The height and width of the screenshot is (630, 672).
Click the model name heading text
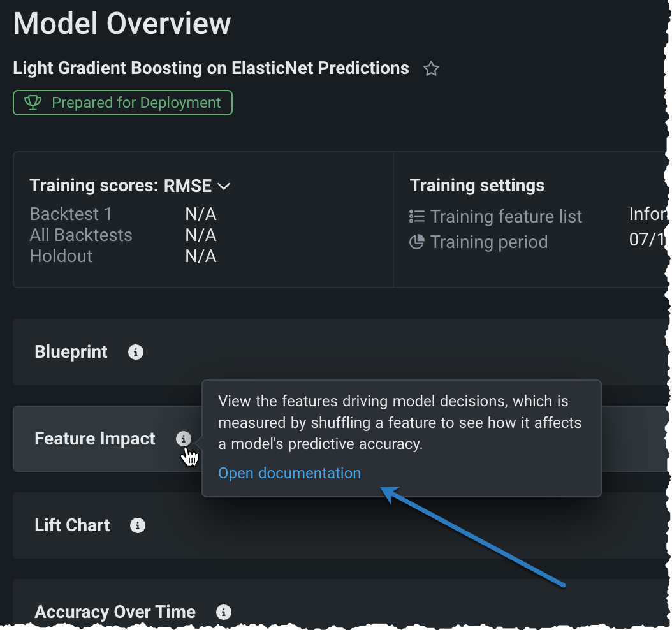[x=210, y=68]
